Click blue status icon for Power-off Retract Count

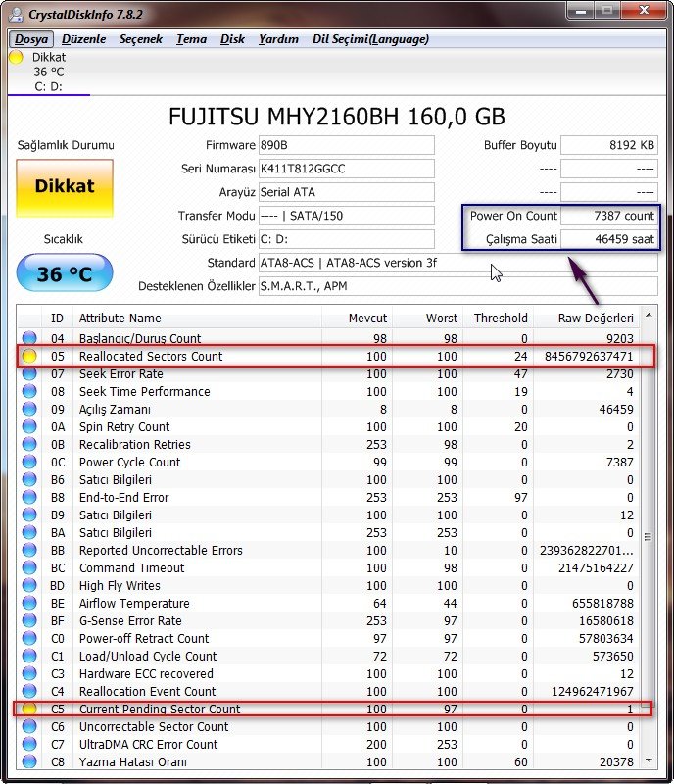29,638
